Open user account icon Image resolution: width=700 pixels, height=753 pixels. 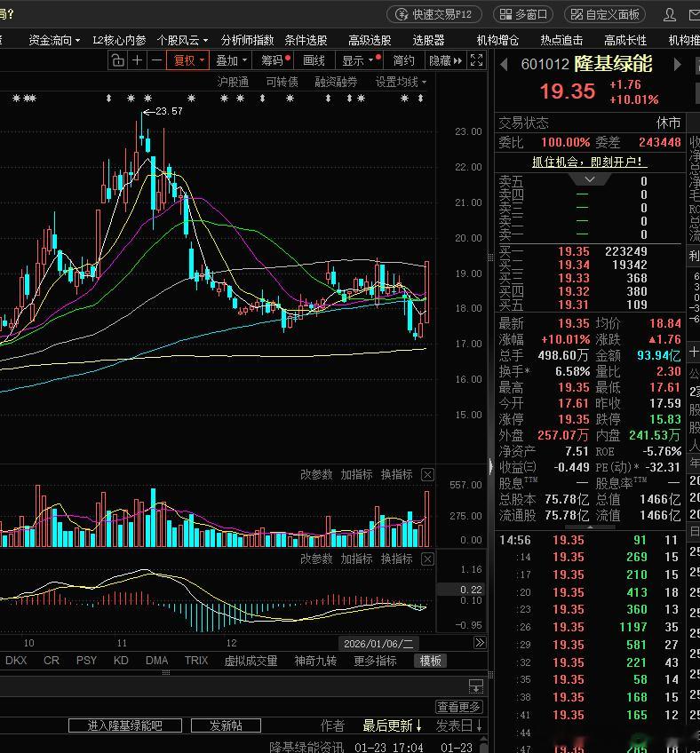669,15
